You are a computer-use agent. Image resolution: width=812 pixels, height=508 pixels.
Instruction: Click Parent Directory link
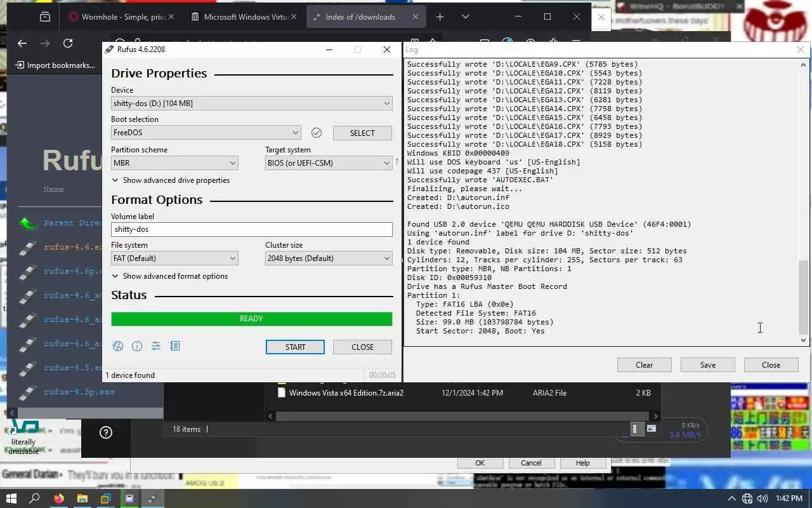[x=73, y=223]
